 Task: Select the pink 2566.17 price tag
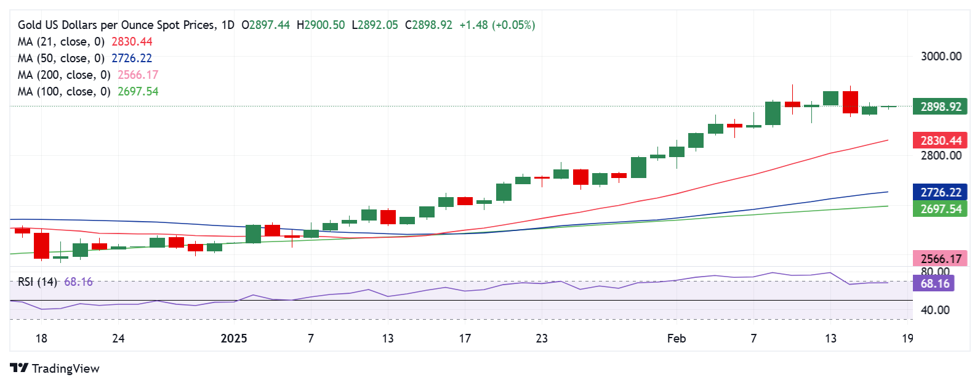point(940,259)
